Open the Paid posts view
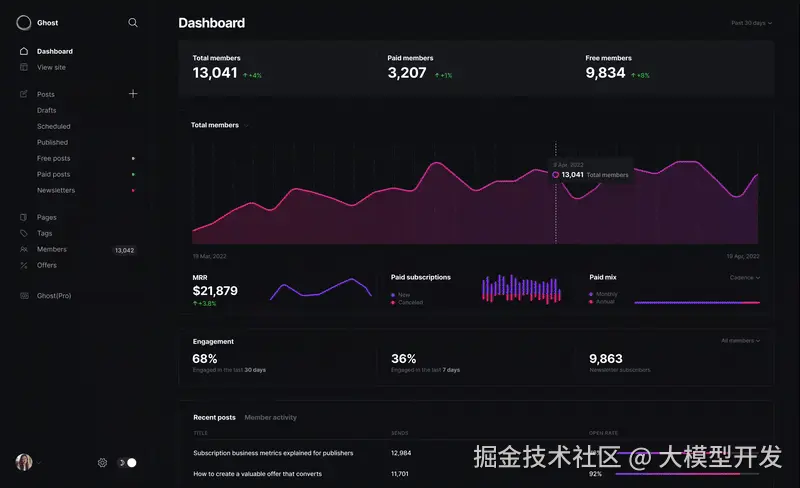 tap(54, 174)
